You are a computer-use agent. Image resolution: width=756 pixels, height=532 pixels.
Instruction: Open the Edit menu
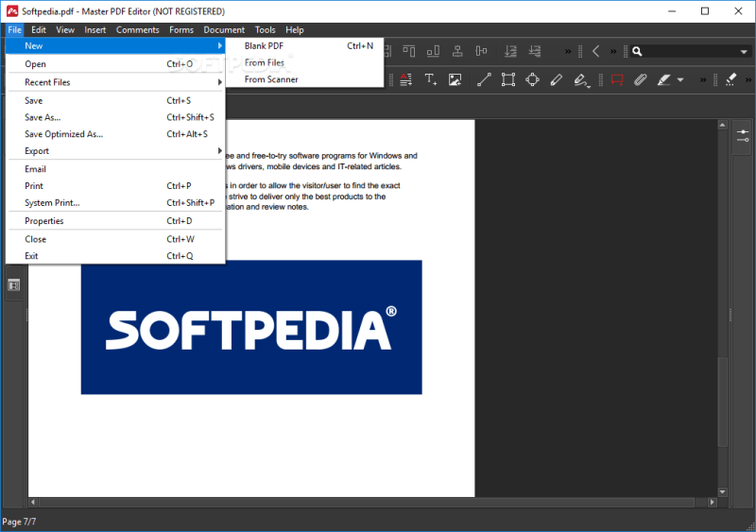point(39,30)
